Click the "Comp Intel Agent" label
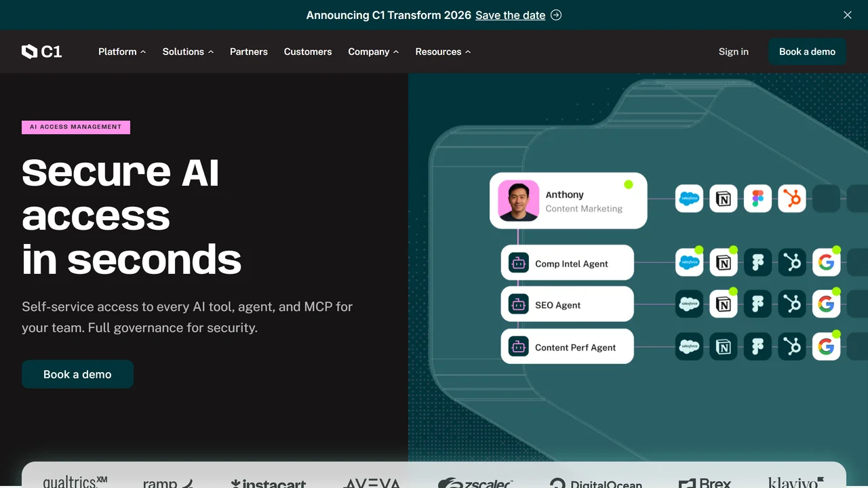 coord(572,264)
